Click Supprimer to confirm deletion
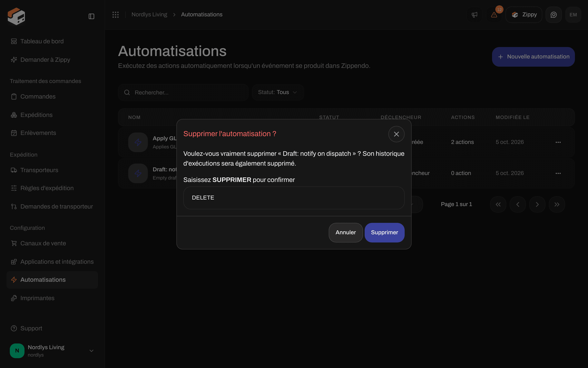Screen dimensions: 588x368 (384, 232)
